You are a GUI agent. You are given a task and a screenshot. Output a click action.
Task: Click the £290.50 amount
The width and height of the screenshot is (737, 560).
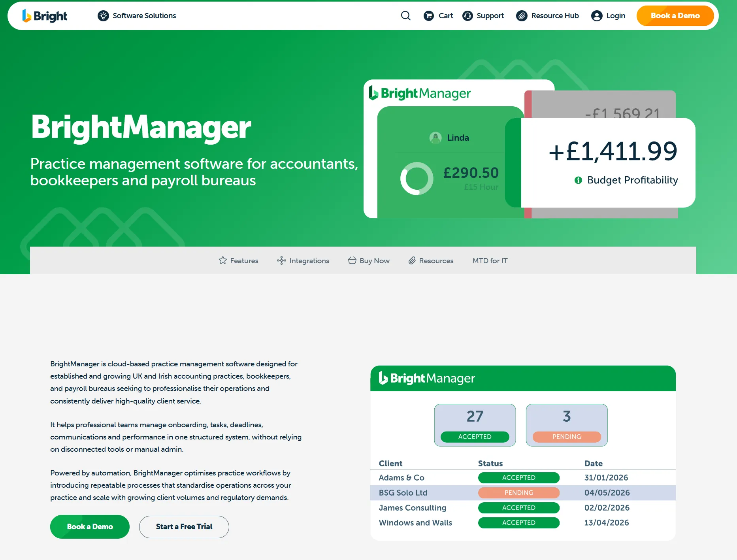471,173
